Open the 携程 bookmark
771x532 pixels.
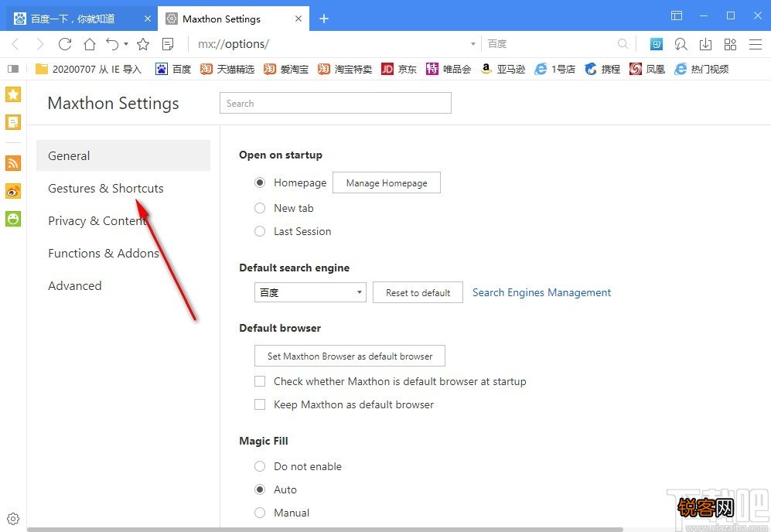tap(602, 69)
